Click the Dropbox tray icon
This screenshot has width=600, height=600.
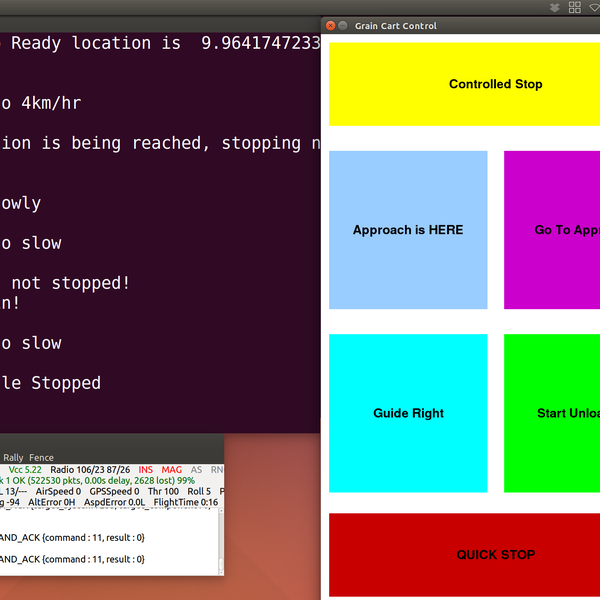(555, 7)
